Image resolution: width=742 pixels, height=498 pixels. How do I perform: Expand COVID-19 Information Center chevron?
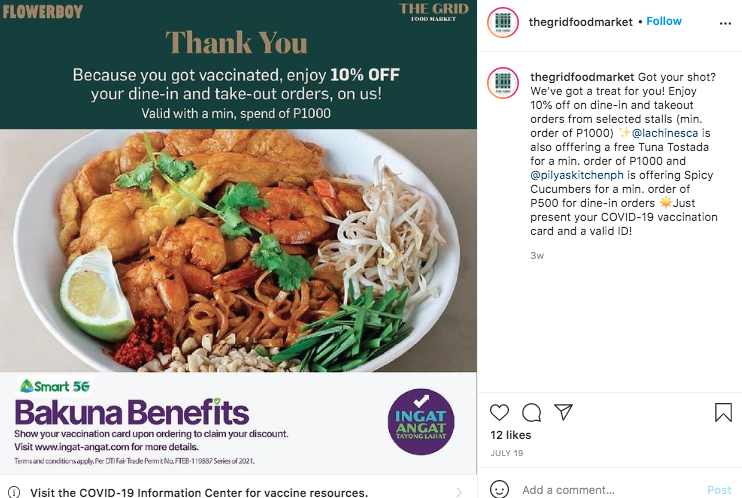tap(459, 492)
